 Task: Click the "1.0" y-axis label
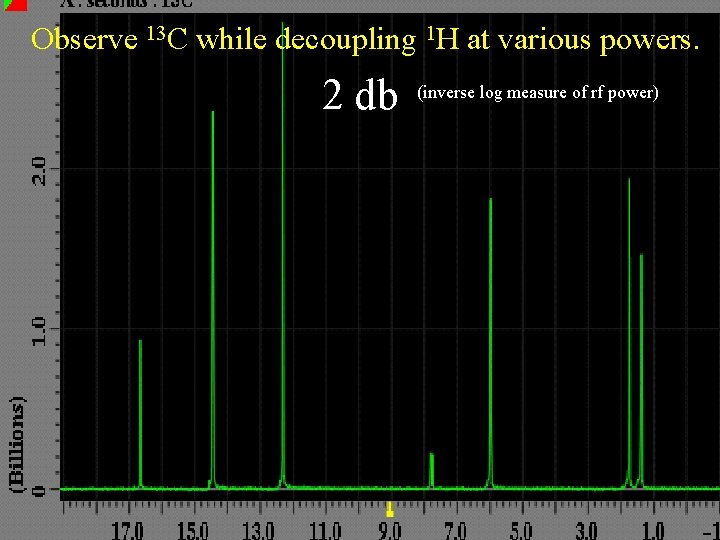click(39, 331)
